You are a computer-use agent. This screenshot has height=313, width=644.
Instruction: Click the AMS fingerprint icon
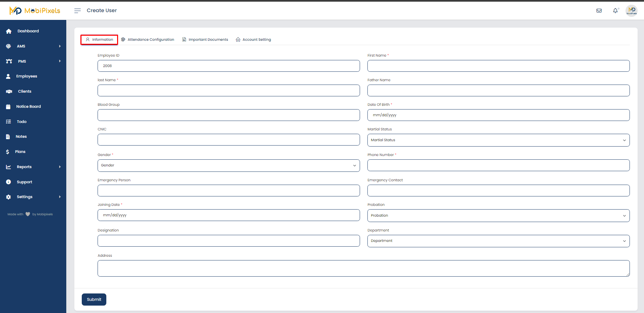pos(8,46)
